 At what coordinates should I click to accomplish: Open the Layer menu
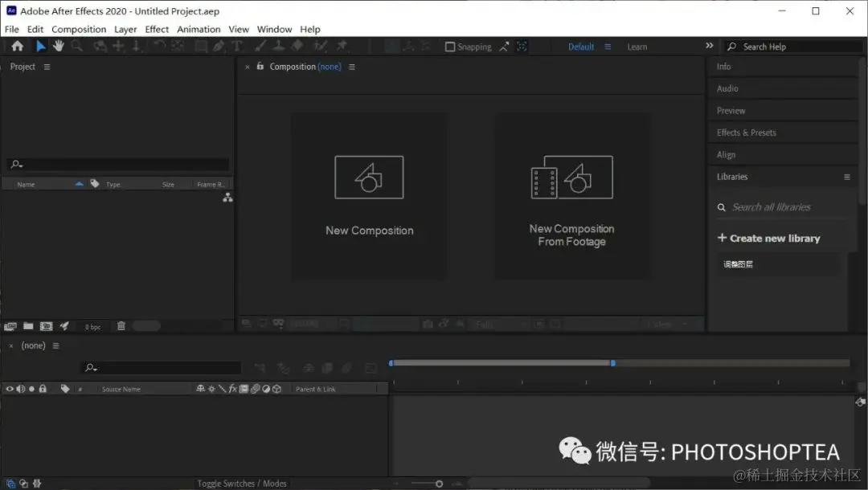coord(125,29)
